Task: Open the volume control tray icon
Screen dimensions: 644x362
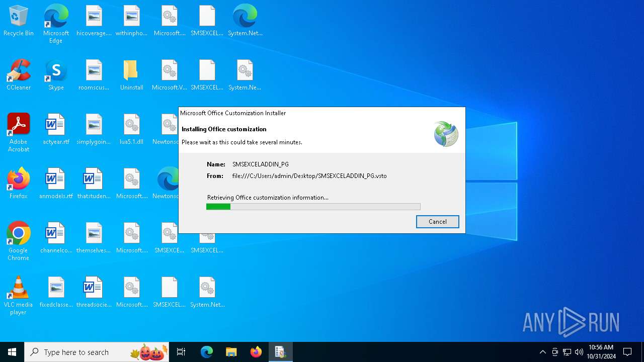Action: (579, 352)
